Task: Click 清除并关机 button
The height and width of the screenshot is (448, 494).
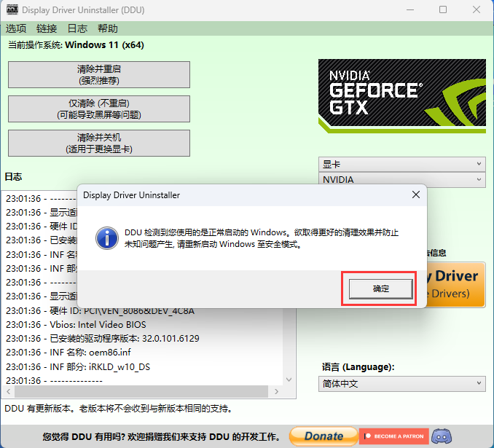Action: (x=99, y=143)
